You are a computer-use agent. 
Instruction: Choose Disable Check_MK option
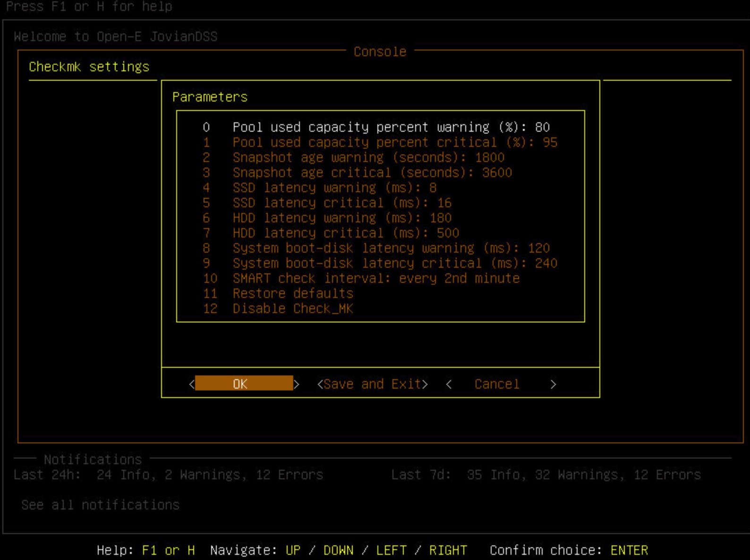click(278, 308)
